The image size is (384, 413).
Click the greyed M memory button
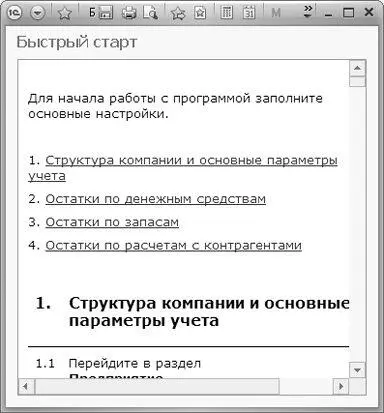pyautogui.click(x=276, y=13)
